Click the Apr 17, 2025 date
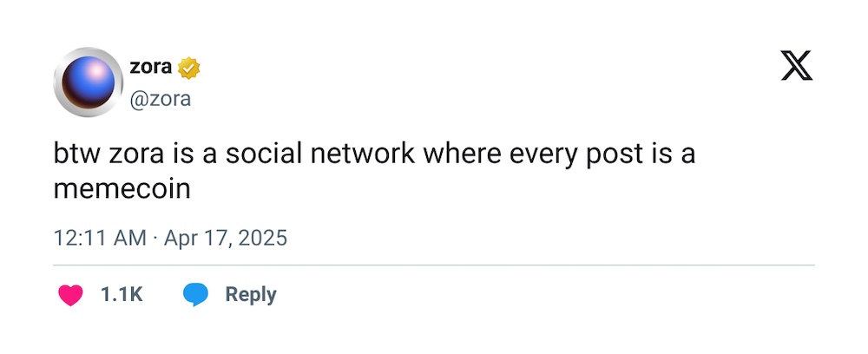The width and height of the screenshot is (868, 354). (x=226, y=239)
